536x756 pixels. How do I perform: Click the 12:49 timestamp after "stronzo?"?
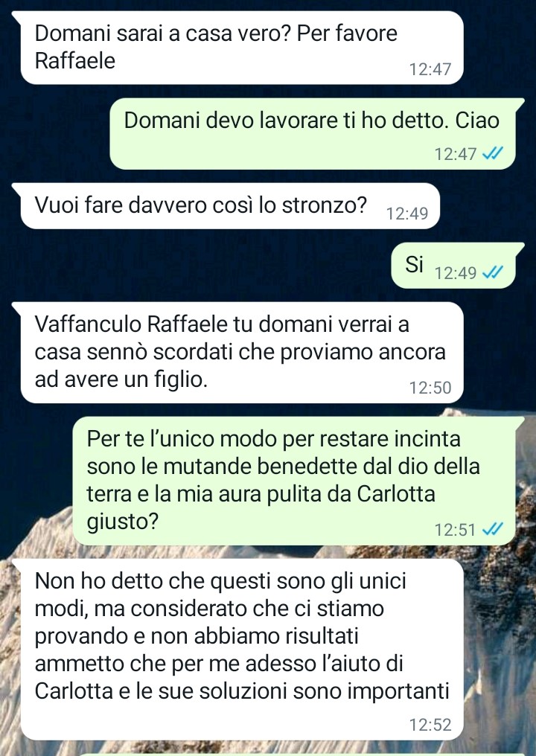coord(407,213)
